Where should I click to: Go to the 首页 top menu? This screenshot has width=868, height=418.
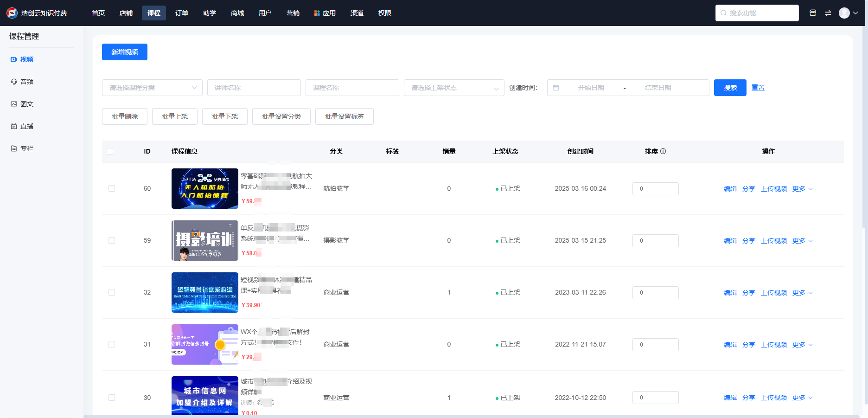pos(98,13)
